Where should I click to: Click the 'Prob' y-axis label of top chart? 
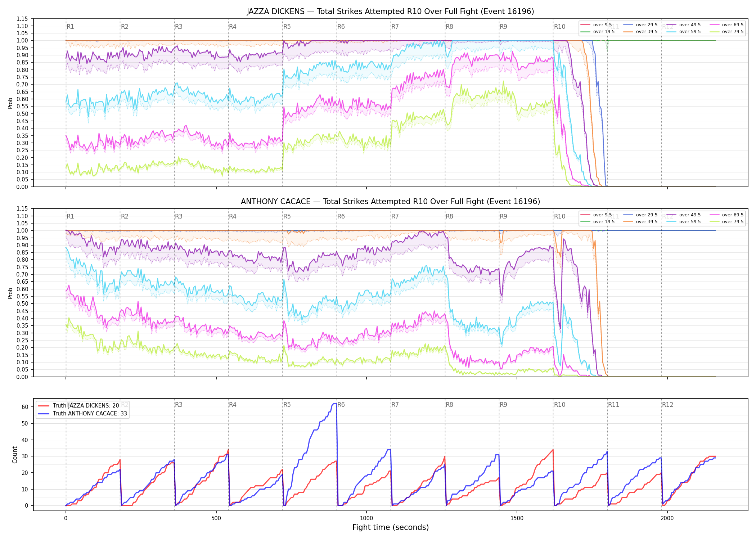click(10, 103)
